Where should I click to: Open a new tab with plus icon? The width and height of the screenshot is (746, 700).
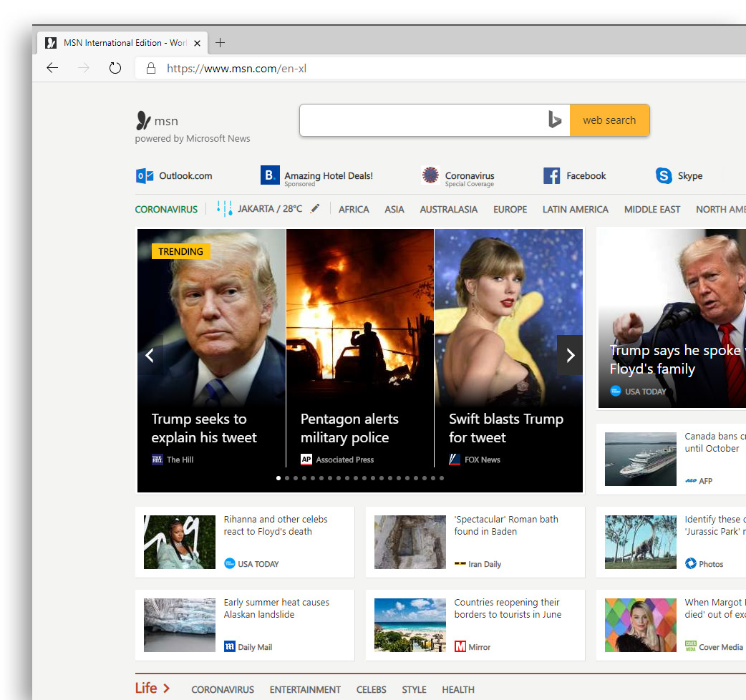[220, 43]
